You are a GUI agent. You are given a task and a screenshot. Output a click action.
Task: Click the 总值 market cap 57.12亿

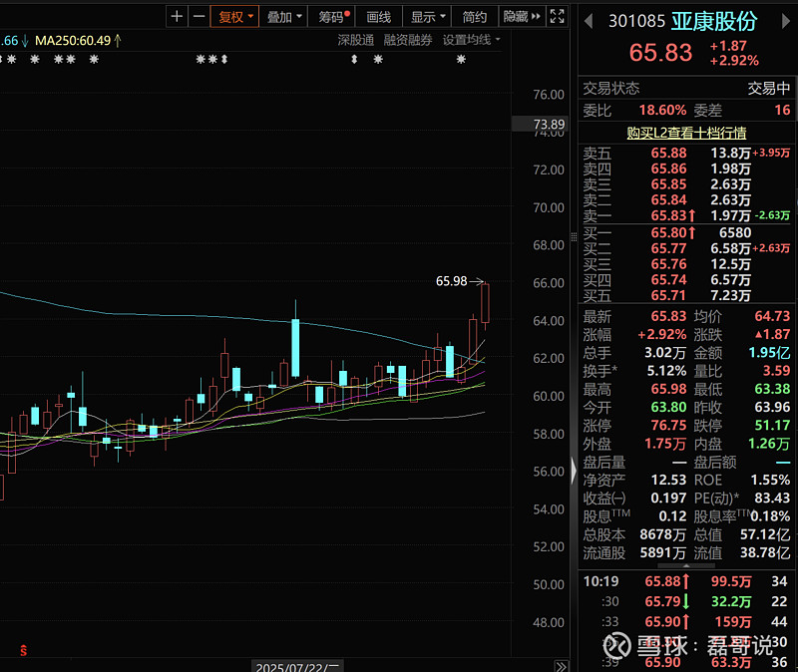[765, 534]
